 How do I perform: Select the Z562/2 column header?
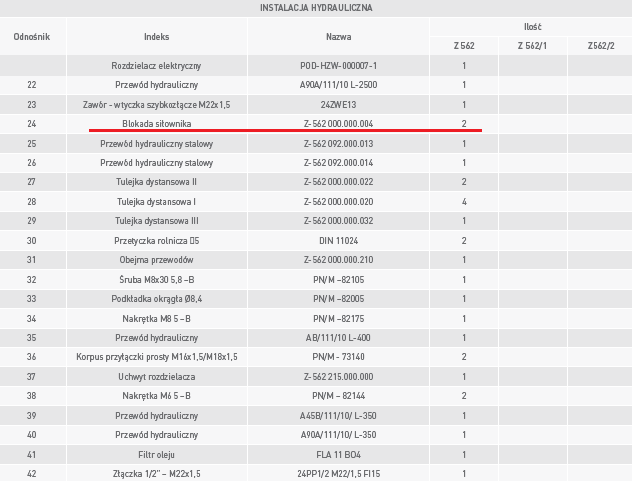pos(601,46)
